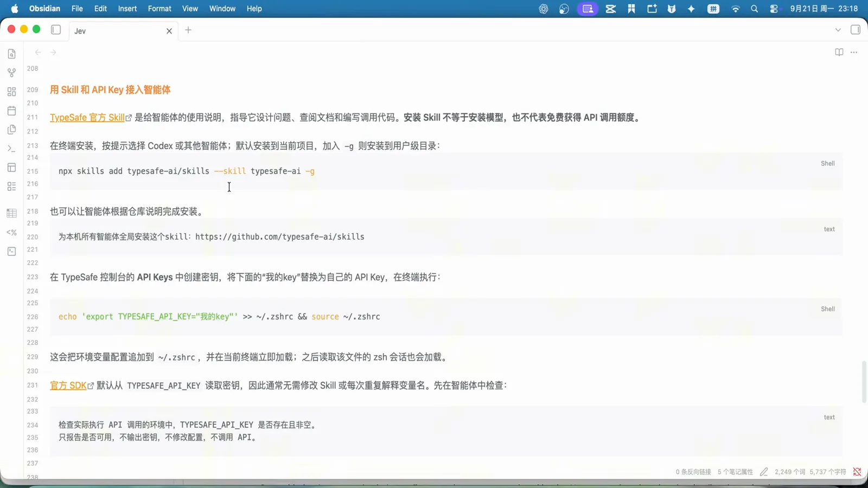Click the vertical scrollbar thumb
868x488 pixels.
[x=864, y=382]
